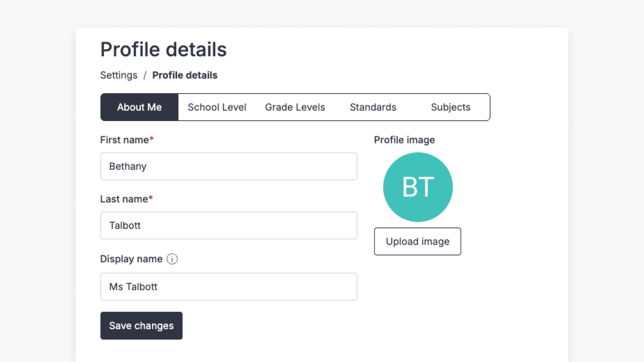The image size is (644, 362).
Task: Click the Upload image button
Action: (418, 242)
